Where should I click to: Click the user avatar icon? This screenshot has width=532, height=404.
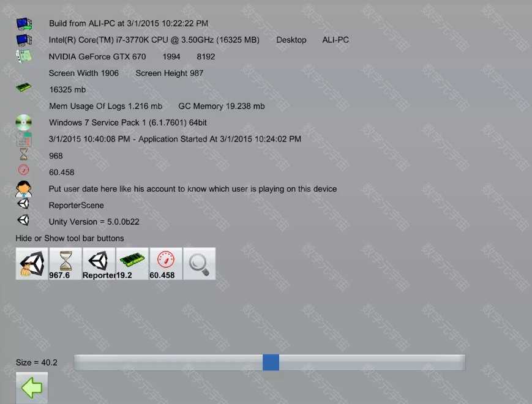23,189
